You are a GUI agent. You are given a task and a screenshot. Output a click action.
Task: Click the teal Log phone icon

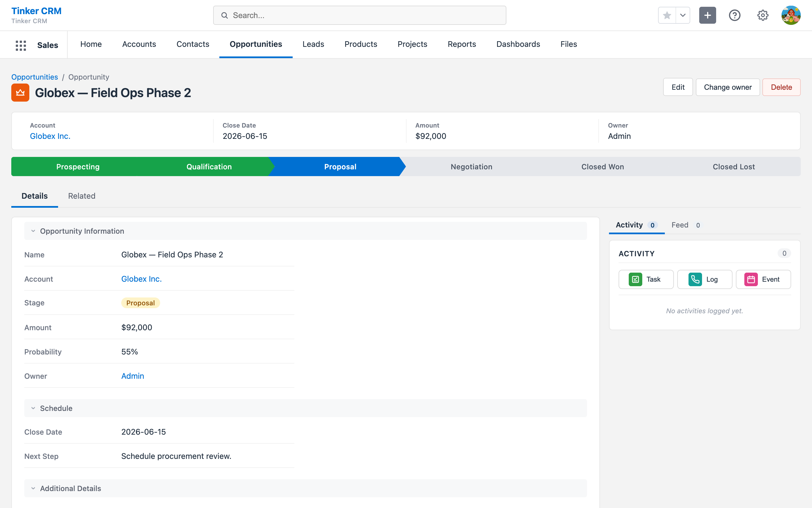pyautogui.click(x=695, y=279)
